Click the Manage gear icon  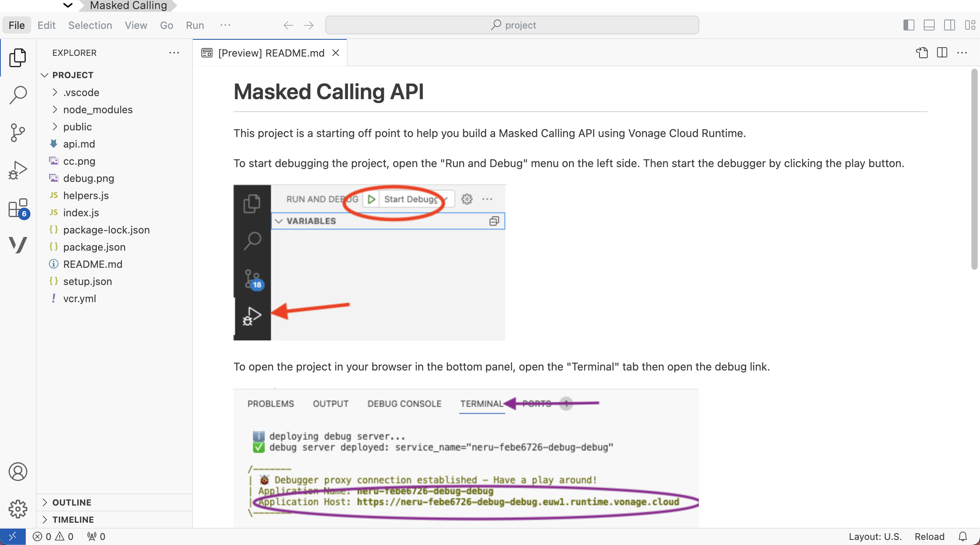click(18, 509)
